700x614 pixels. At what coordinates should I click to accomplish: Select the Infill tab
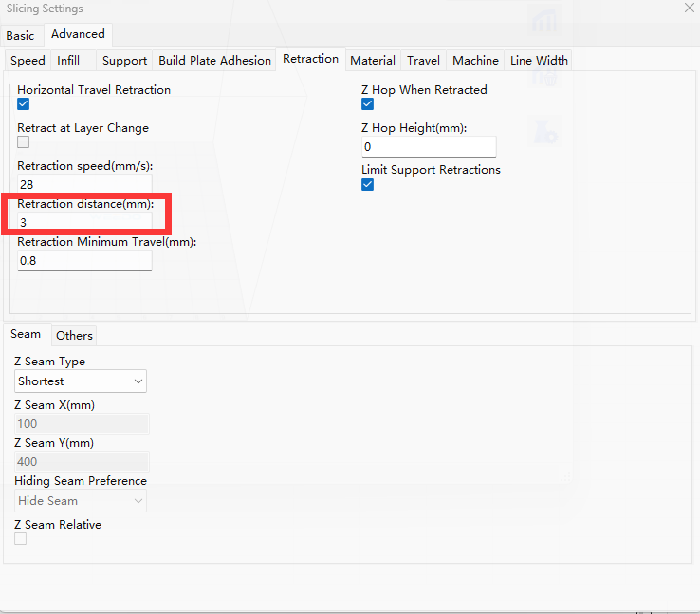(x=68, y=61)
